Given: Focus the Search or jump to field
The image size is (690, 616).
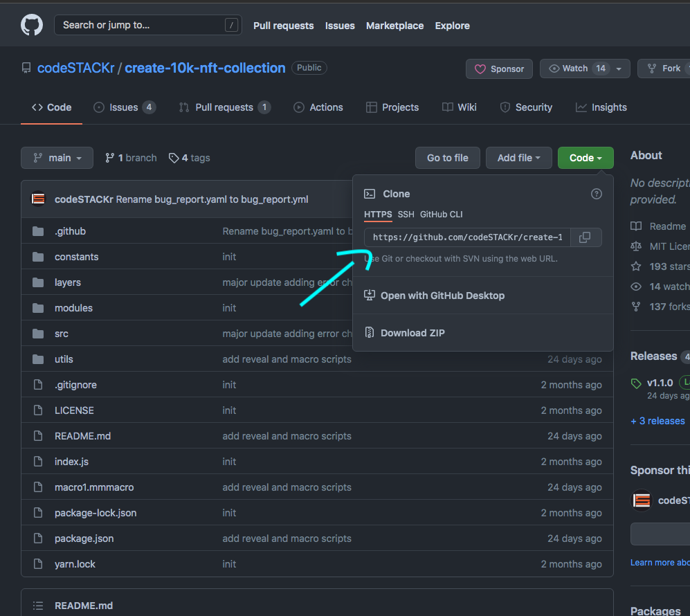Looking at the screenshot, I should point(148,25).
